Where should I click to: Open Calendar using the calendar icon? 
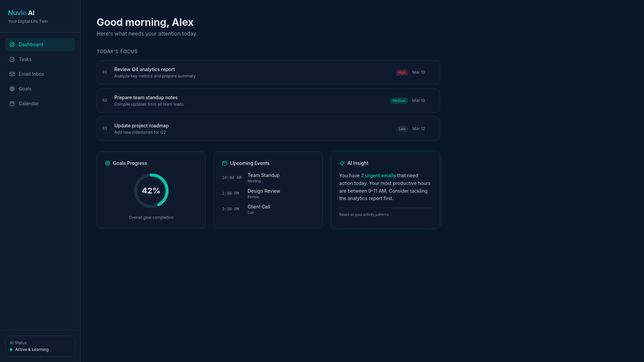click(x=12, y=104)
